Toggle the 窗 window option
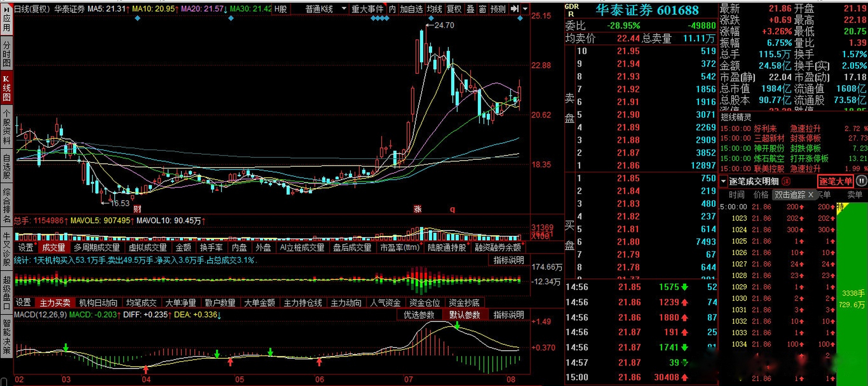Viewport: 868px width, 386px height. tap(482, 9)
